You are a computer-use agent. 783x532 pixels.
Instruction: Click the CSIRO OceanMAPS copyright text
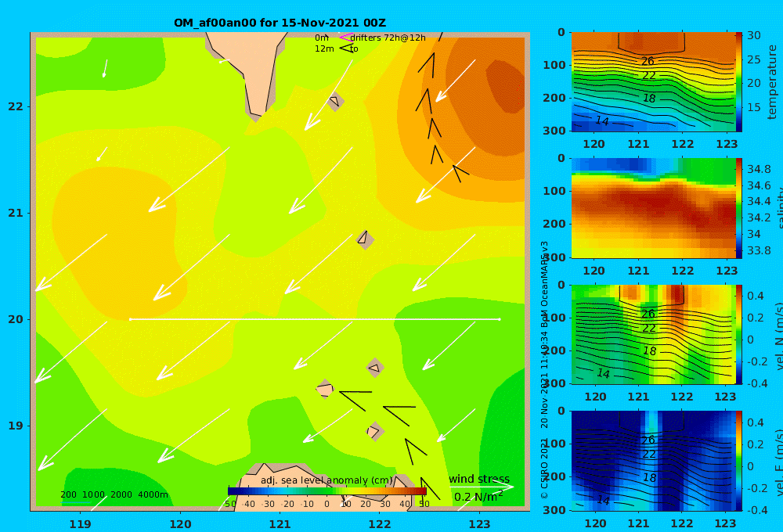(544, 369)
